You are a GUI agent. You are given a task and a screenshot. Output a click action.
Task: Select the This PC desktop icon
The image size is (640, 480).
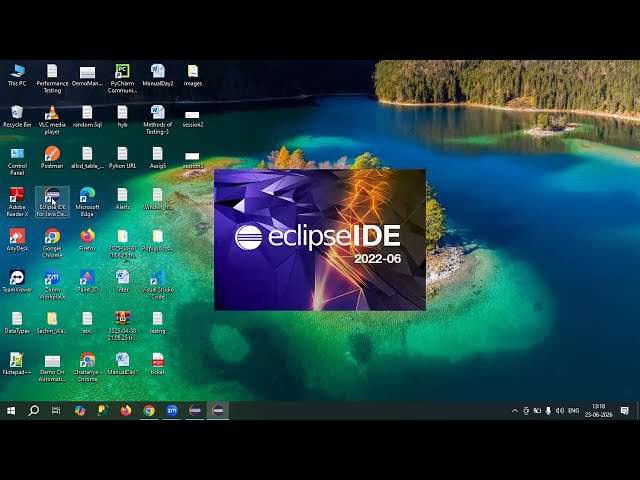17,76
